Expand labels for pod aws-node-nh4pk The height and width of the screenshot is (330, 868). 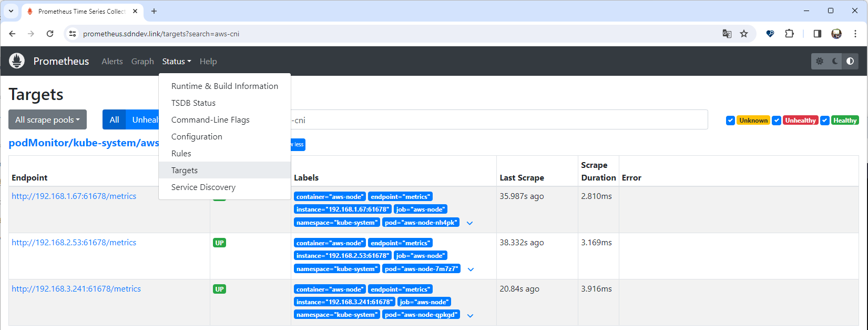[x=470, y=223]
